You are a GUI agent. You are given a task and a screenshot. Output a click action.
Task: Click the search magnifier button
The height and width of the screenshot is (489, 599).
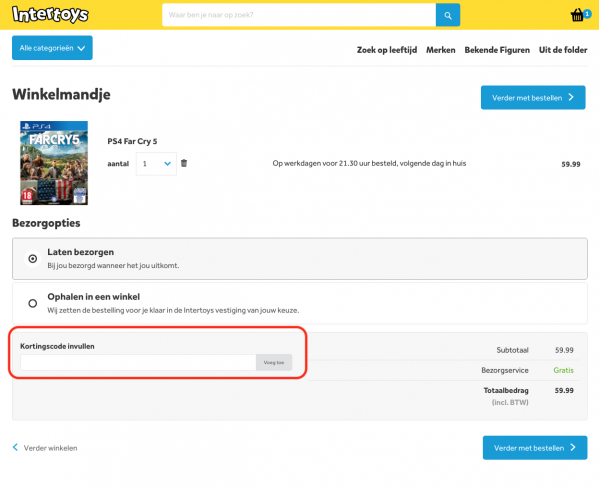click(448, 15)
